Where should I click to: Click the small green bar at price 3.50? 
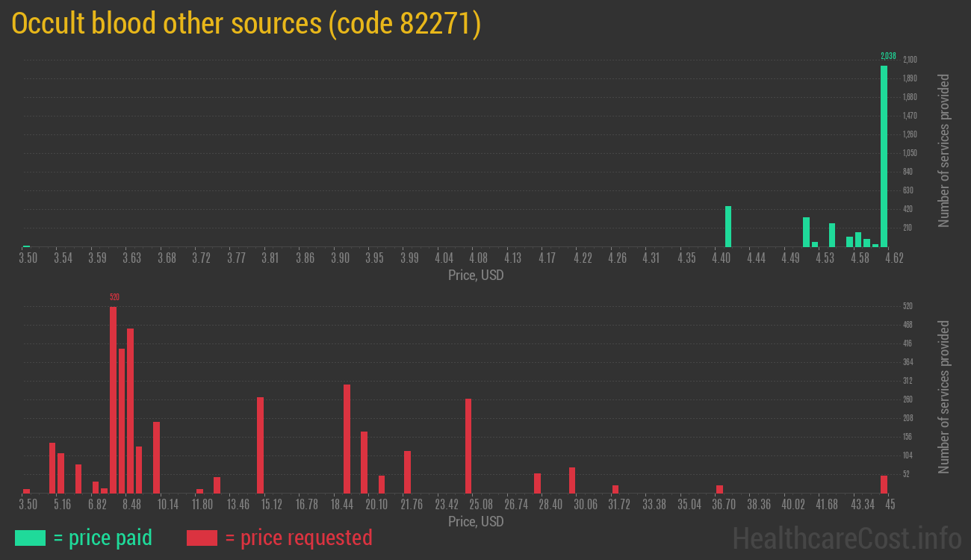pyautogui.click(x=27, y=246)
